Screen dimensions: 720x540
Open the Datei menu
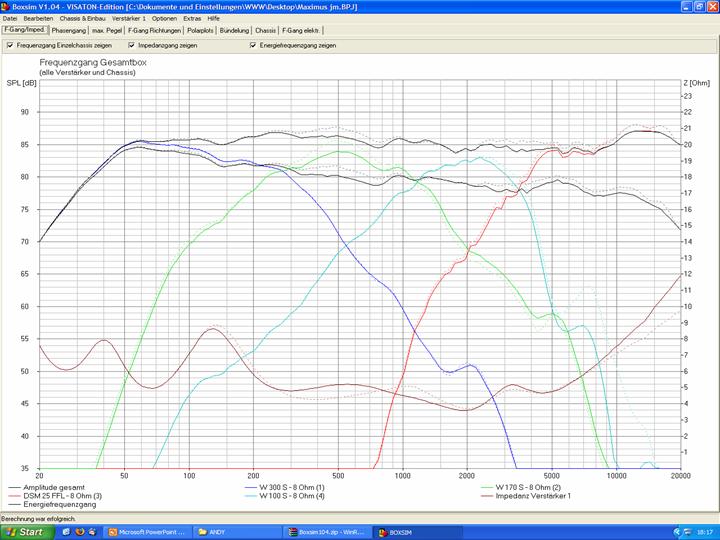10,18
